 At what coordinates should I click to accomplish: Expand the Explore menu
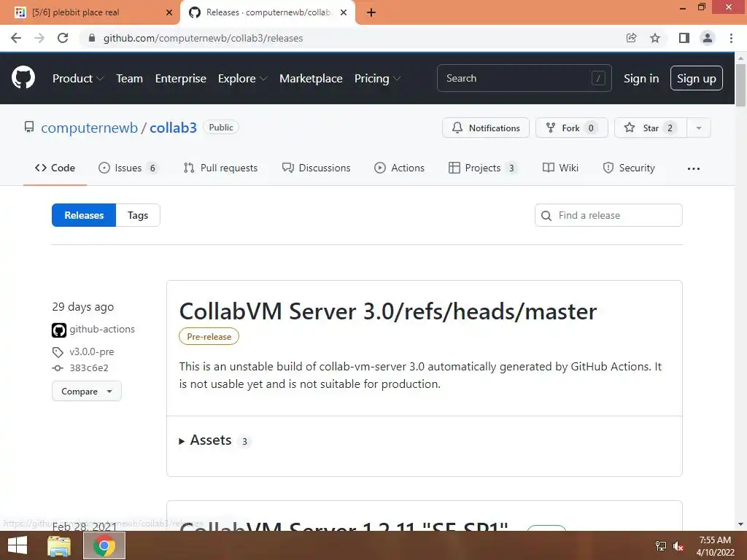click(x=242, y=79)
